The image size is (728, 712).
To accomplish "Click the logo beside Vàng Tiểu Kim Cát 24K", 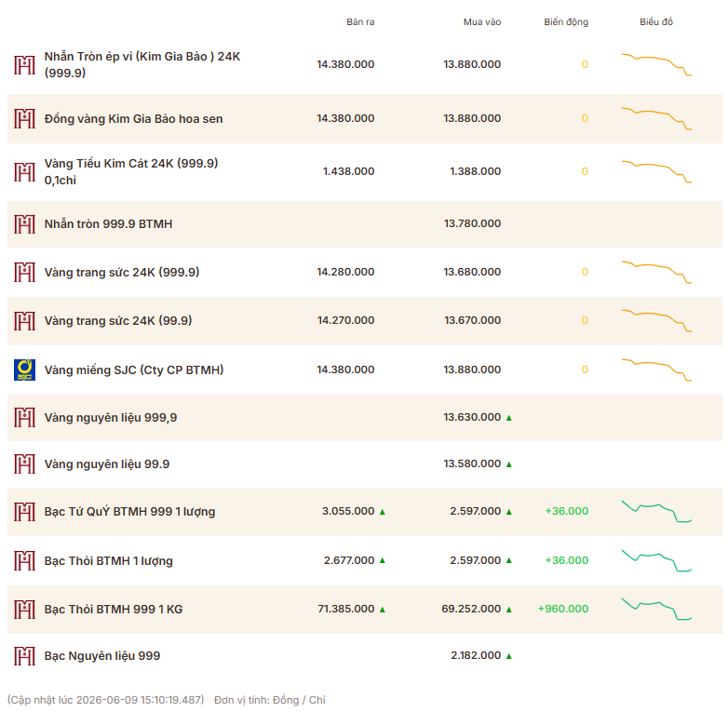I will pyautogui.click(x=24, y=172).
